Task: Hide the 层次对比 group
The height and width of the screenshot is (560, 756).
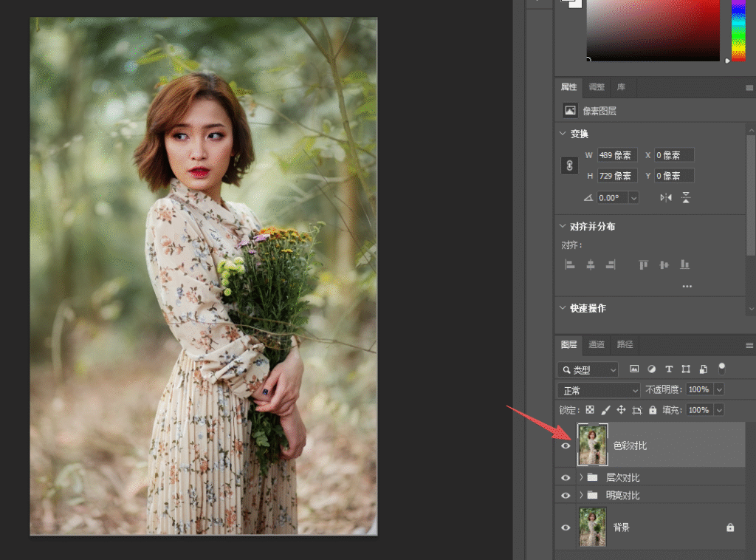Action: (x=566, y=477)
